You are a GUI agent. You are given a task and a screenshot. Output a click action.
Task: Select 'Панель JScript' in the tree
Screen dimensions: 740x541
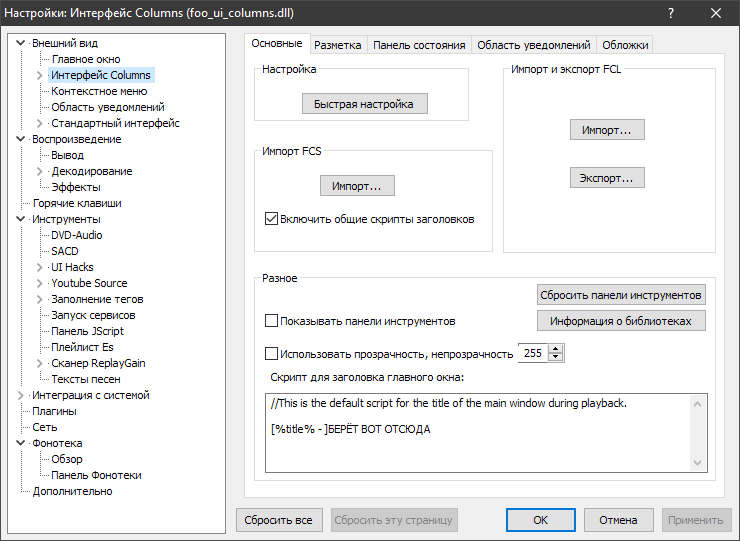click(88, 331)
